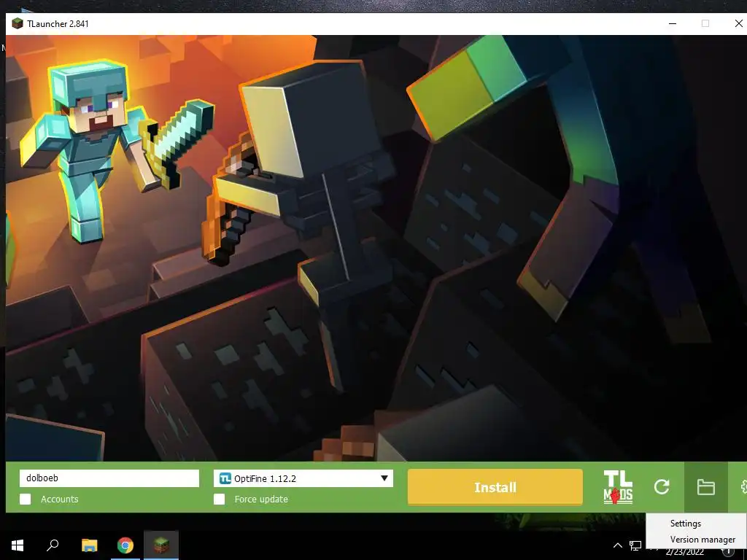747x560 pixels.
Task: Show hidden system tray icons
Action: [x=617, y=545]
